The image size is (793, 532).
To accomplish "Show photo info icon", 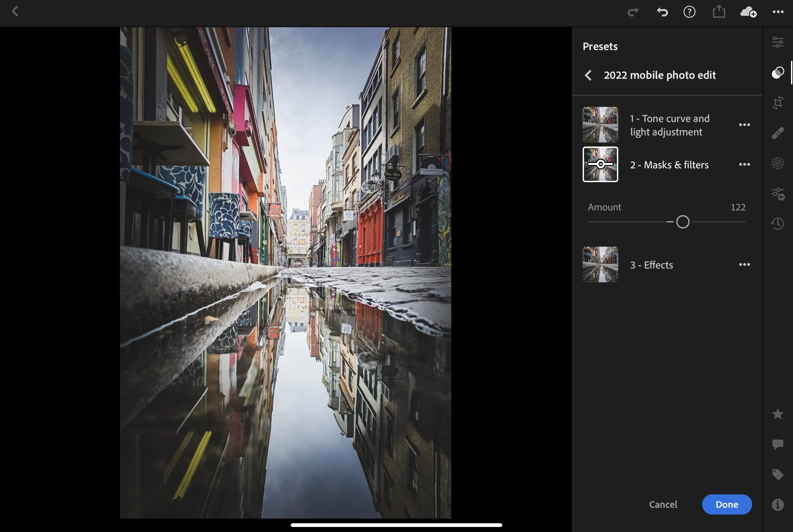I will click(x=778, y=504).
